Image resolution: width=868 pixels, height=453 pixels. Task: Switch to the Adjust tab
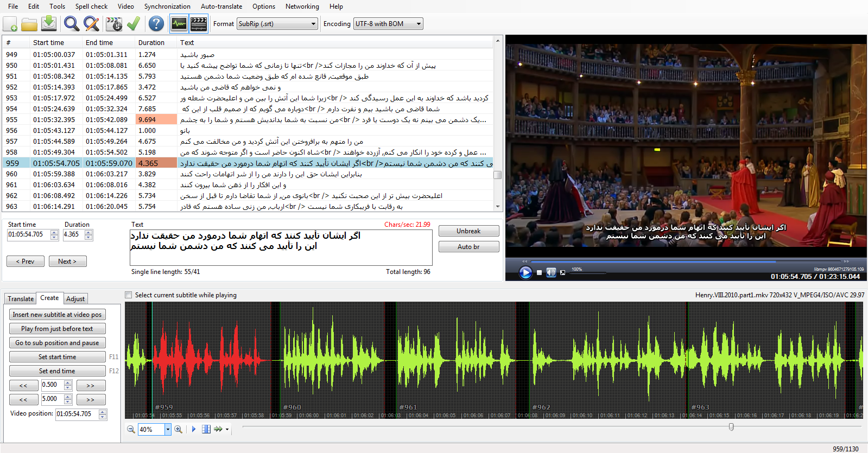point(75,299)
